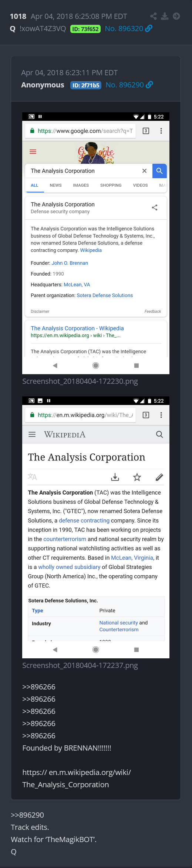Switch to the IMAGES search tab

(x=81, y=185)
